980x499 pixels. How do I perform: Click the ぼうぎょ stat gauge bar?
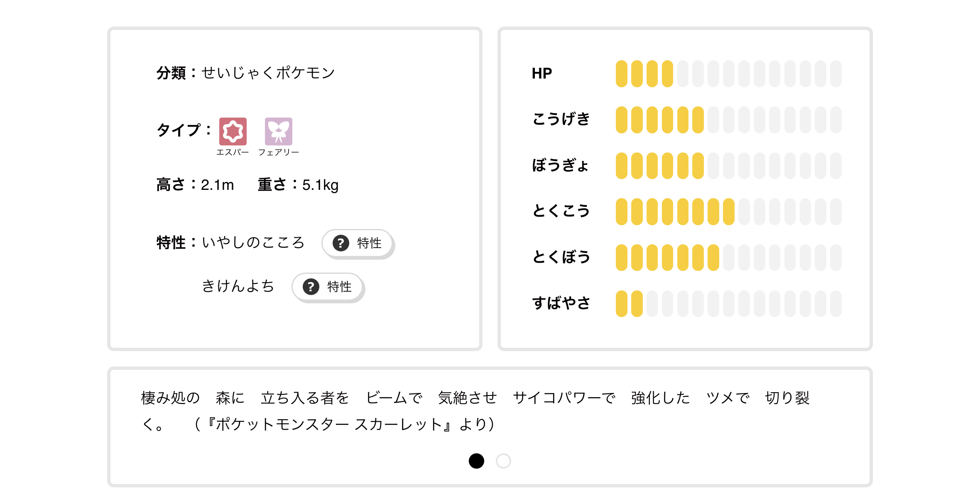tap(728, 166)
